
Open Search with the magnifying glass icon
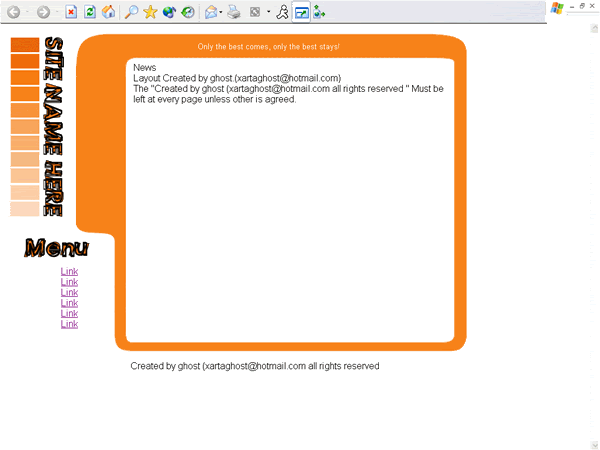coord(131,12)
